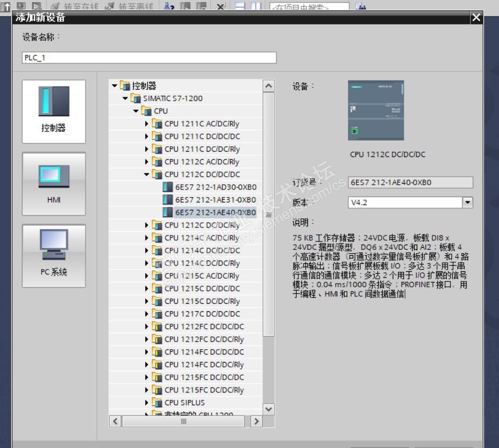This screenshot has height=448, width=499.
Task: Click module icon of 6ES7 212-1AE31-0XB0
Action: point(168,200)
